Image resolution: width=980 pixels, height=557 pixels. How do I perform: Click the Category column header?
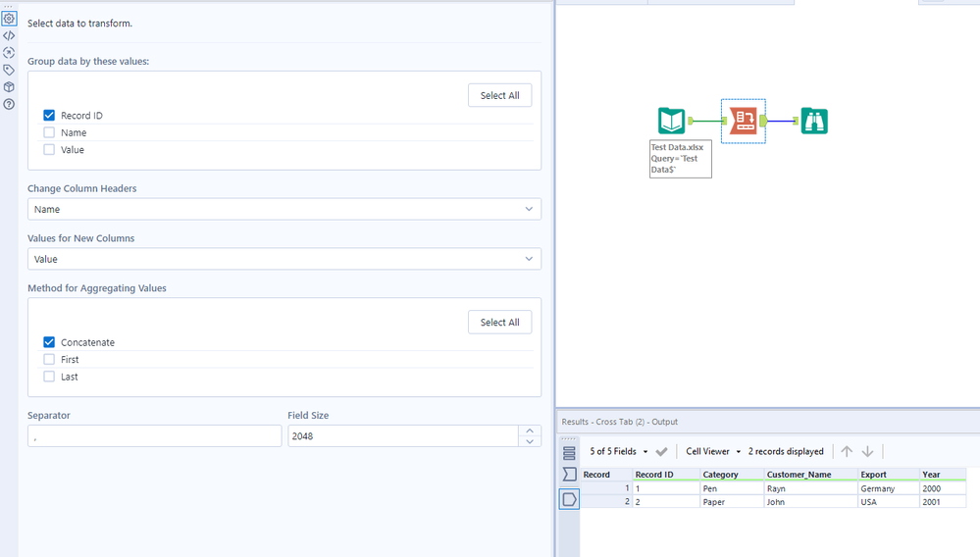(x=732, y=475)
